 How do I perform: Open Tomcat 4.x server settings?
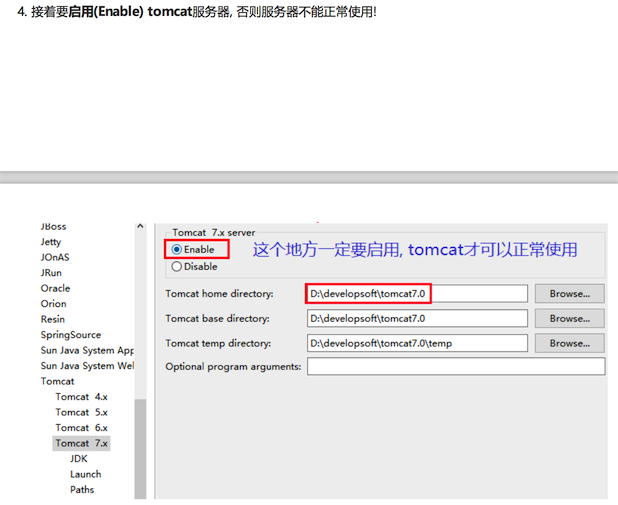coord(82,397)
